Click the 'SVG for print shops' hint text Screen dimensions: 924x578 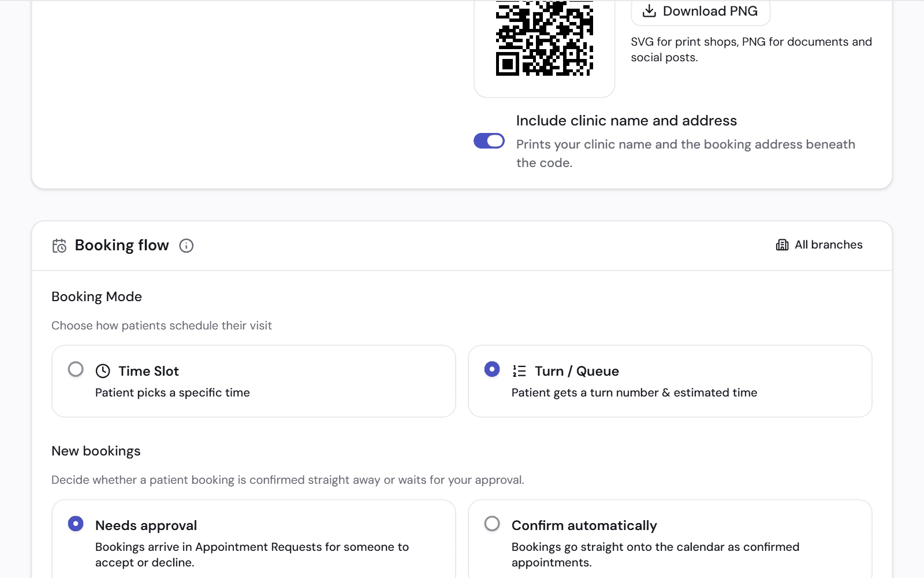coord(751,50)
